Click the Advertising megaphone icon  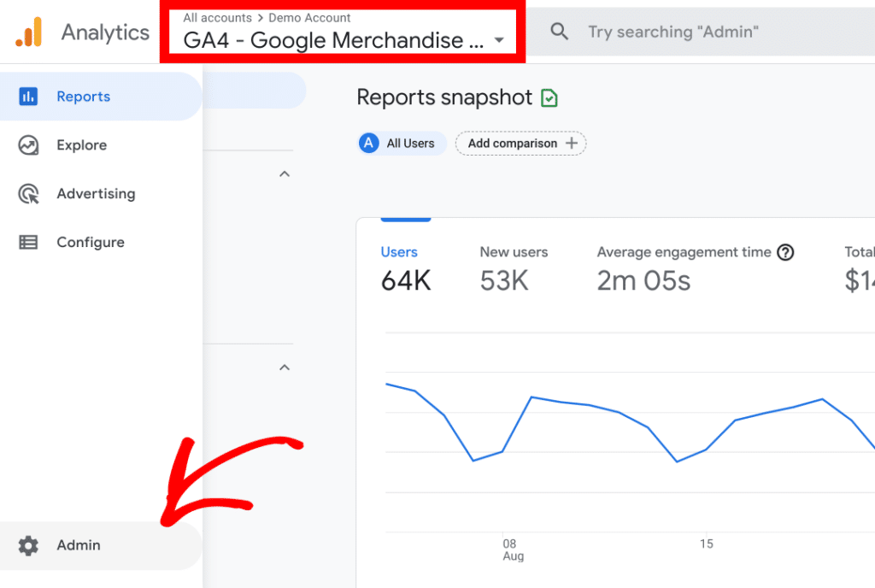tap(28, 193)
